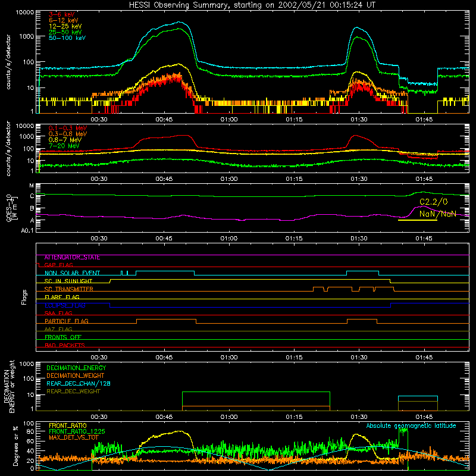This screenshot has height=476, width=476.
Task: Click the 12-25 keV legend entry
Action: (x=65, y=26)
